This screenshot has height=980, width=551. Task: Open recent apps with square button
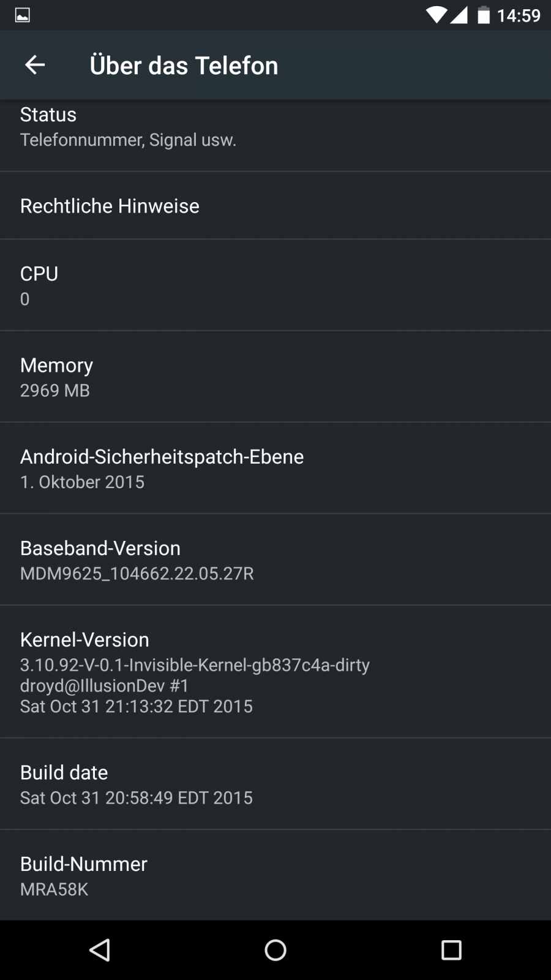(451, 950)
